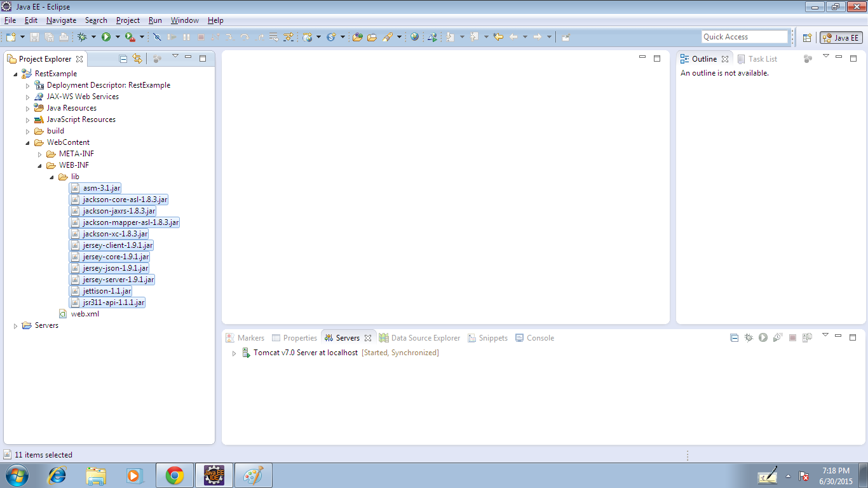The image size is (868, 488).
Task: Switch to the Snippets tab
Action: point(488,338)
